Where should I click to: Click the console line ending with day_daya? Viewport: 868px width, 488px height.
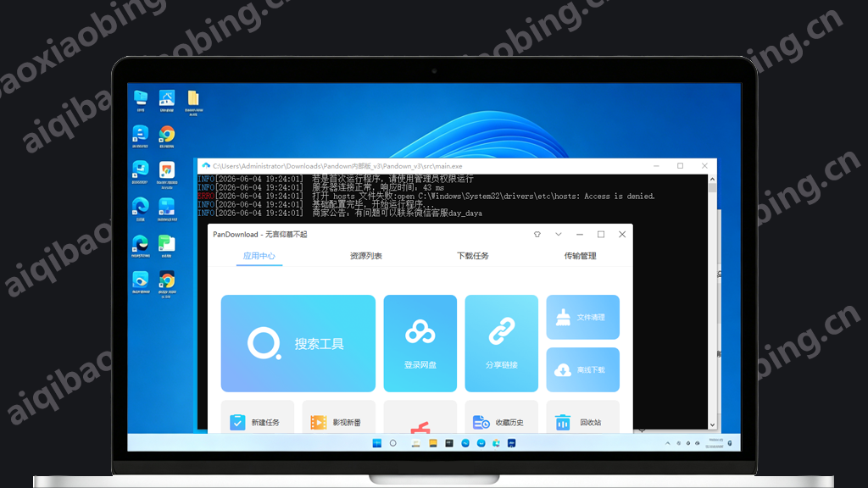[340, 213]
